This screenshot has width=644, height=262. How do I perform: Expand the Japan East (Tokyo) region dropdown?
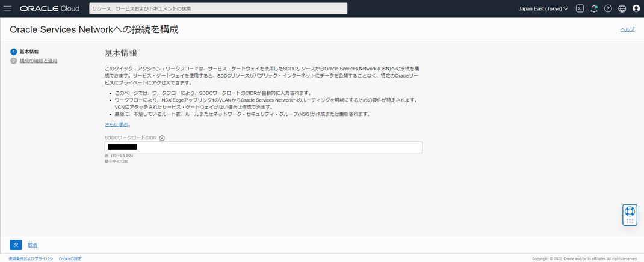tap(543, 8)
